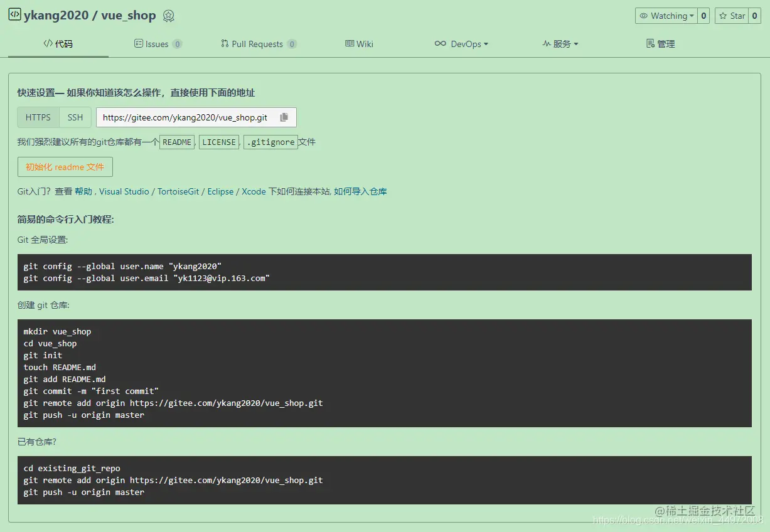Click the Star count number

coord(755,16)
